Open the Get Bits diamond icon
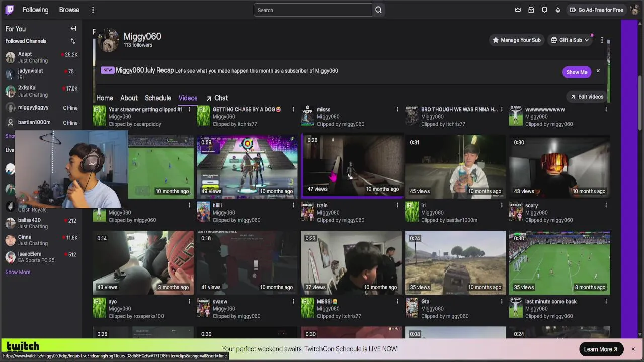The width and height of the screenshot is (644, 362). [558, 10]
